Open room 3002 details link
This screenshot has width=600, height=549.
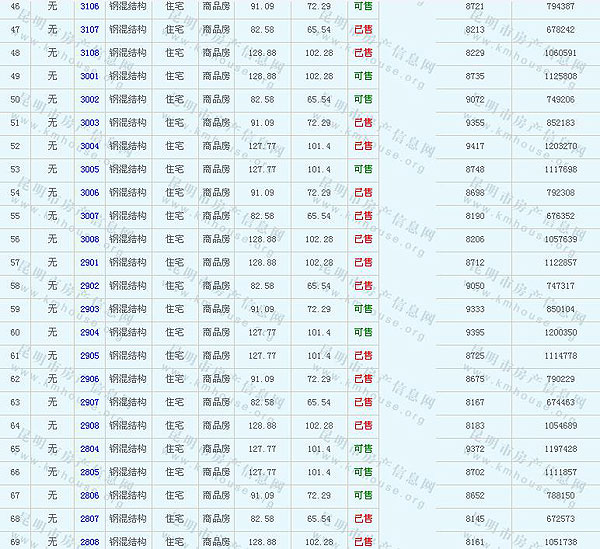(x=89, y=100)
